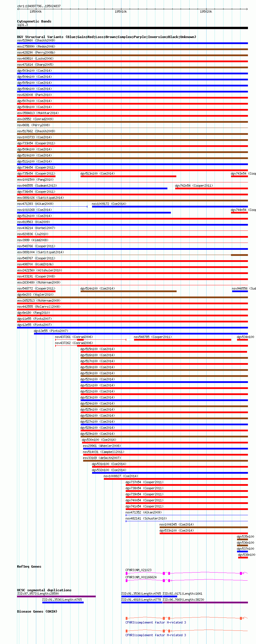This screenshot has height=644, width=256.
Task: Click the dgv514n100 (Coe2014) label
Action: click(98, 288)
